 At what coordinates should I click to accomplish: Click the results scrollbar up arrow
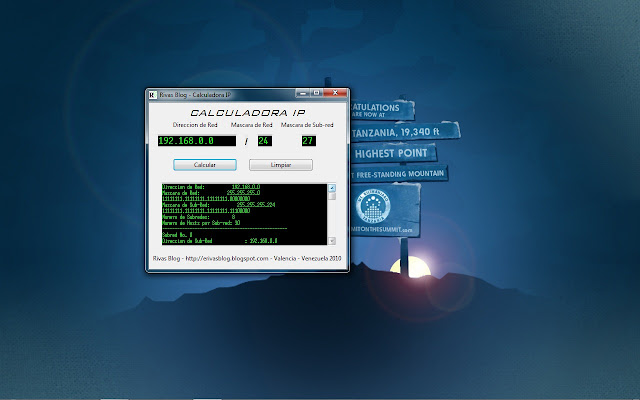332,188
